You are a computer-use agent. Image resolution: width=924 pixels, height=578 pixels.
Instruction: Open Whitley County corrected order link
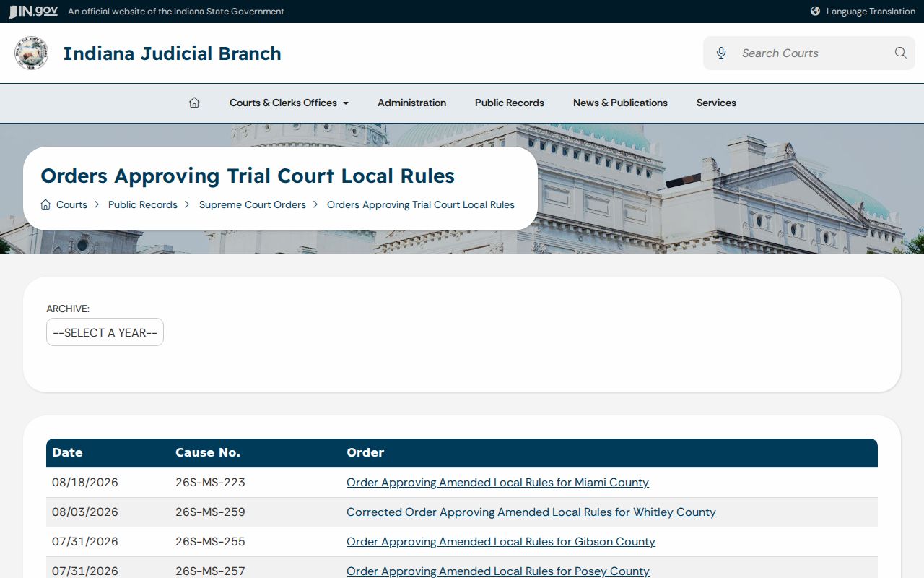[531, 512]
